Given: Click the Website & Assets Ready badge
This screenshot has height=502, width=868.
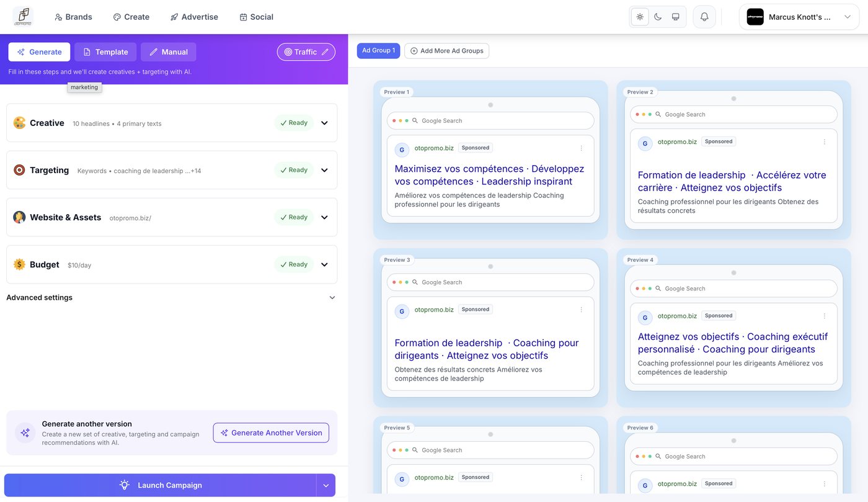Looking at the screenshot, I should (x=294, y=217).
